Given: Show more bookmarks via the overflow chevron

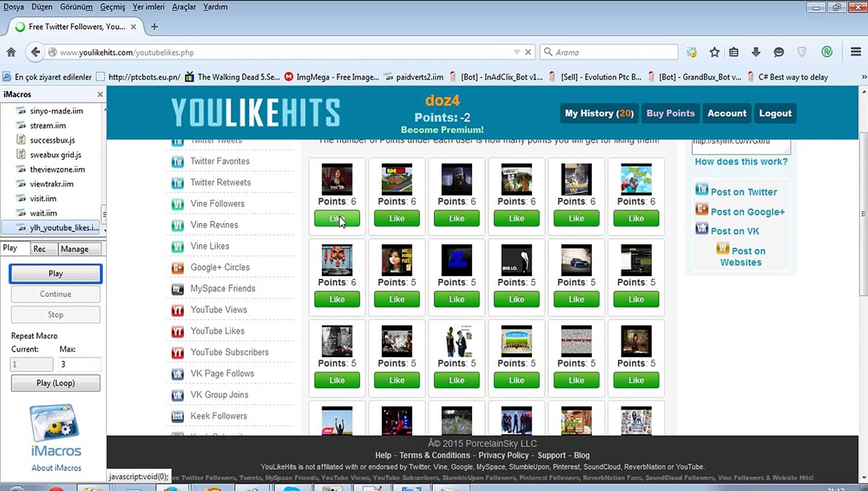Looking at the screenshot, I should (864, 77).
